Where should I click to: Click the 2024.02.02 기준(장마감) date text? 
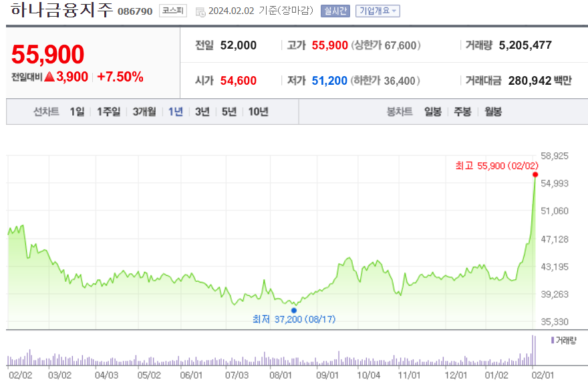261,11
